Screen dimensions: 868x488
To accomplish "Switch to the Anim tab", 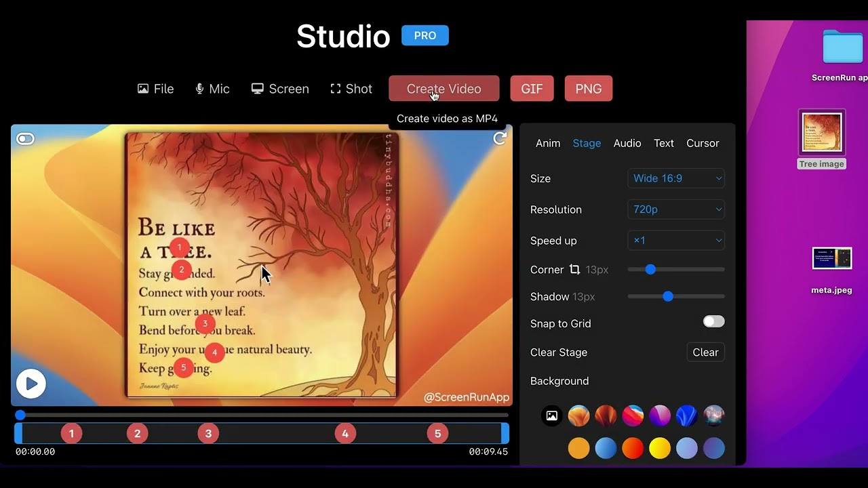I will [548, 143].
